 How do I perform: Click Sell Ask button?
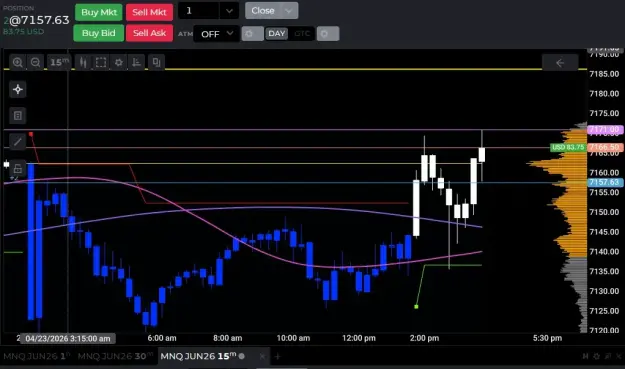[149, 33]
